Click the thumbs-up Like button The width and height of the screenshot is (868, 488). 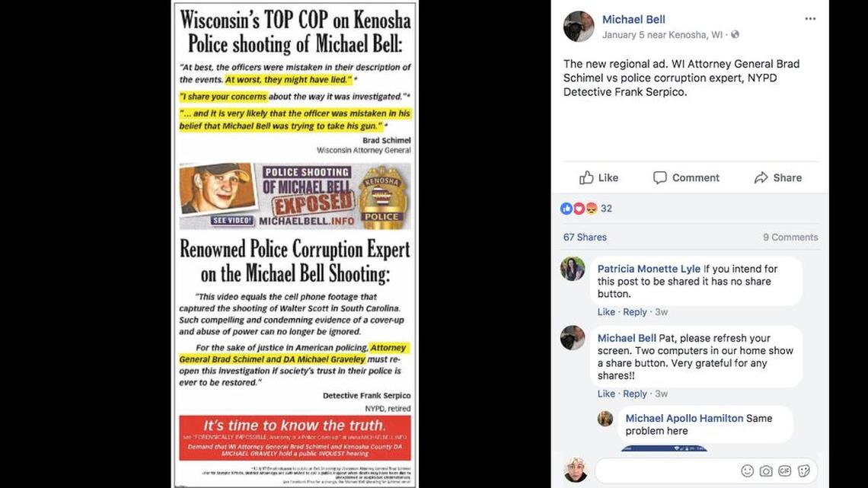(598, 177)
